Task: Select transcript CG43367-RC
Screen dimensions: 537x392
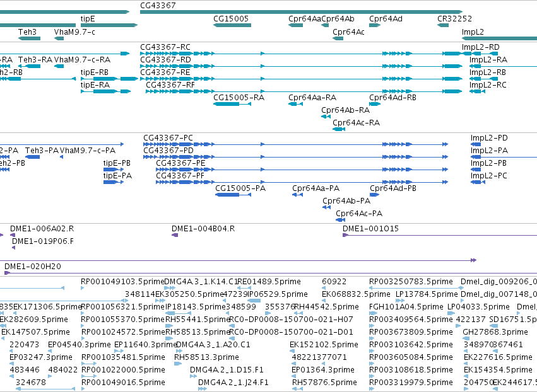Action: [302, 54]
